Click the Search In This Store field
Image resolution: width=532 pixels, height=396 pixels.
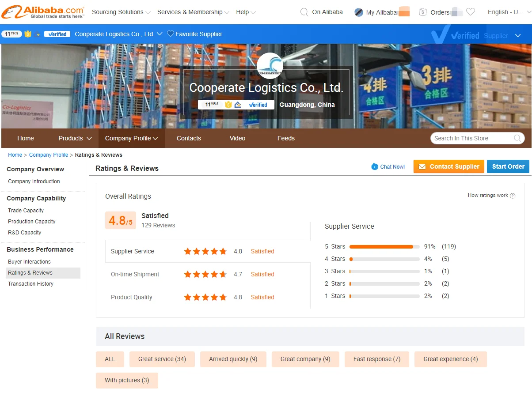tap(471, 138)
